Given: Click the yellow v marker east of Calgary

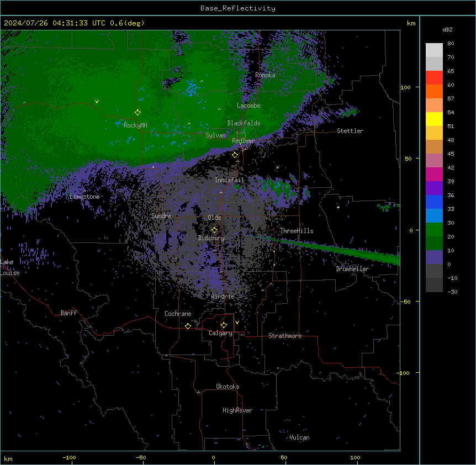Looking at the screenshot, I should [237, 323].
